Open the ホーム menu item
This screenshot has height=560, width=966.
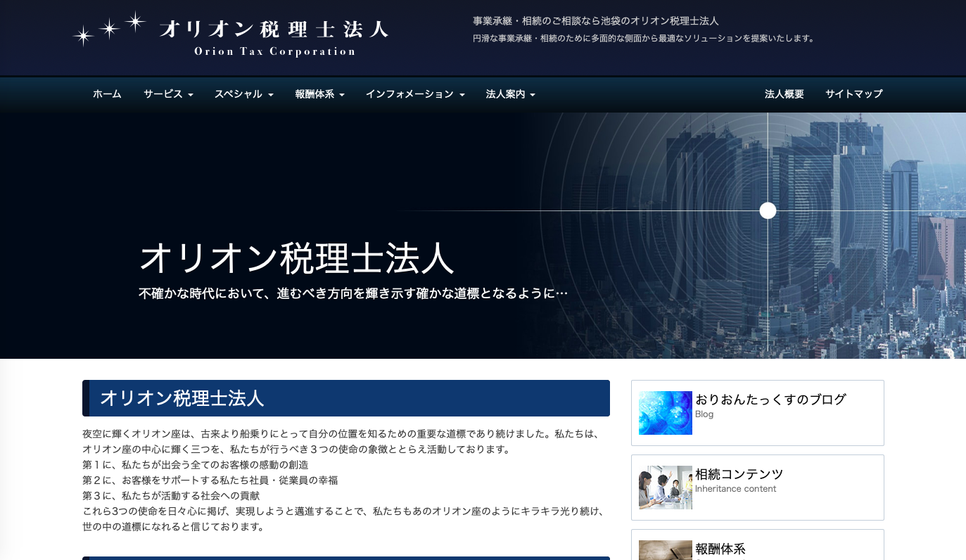[107, 94]
